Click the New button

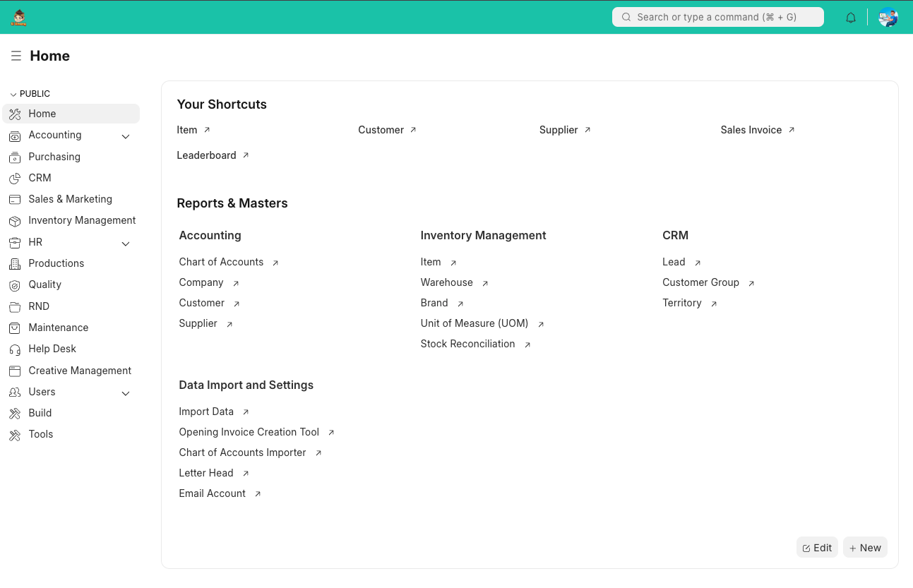click(x=865, y=547)
